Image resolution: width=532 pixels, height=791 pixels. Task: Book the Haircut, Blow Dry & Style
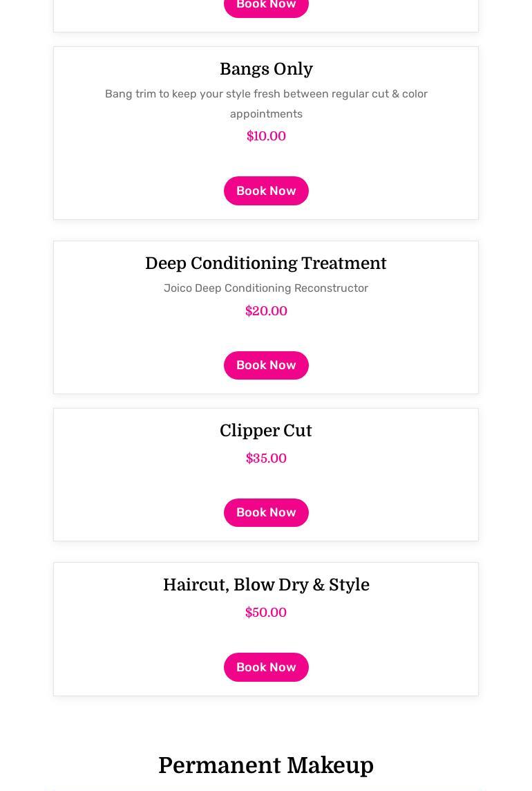(266, 667)
